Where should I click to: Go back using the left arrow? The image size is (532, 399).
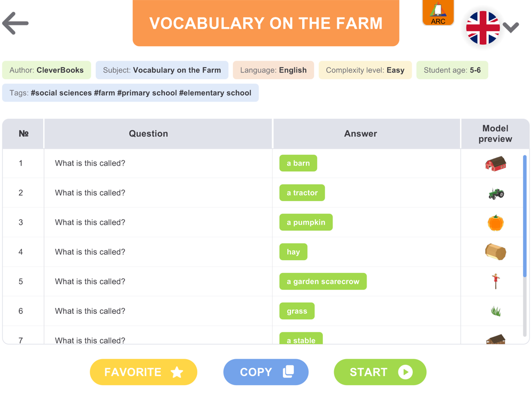pos(15,23)
